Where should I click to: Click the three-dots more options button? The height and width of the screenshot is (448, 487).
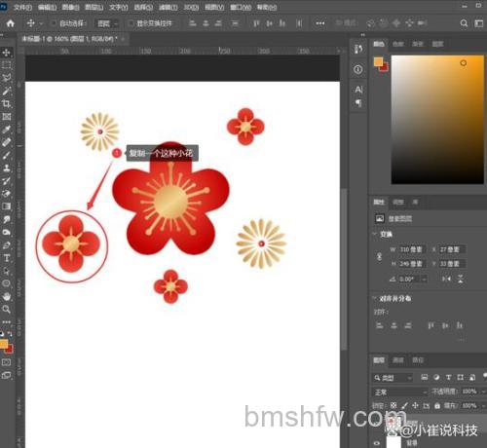[319, 23]
